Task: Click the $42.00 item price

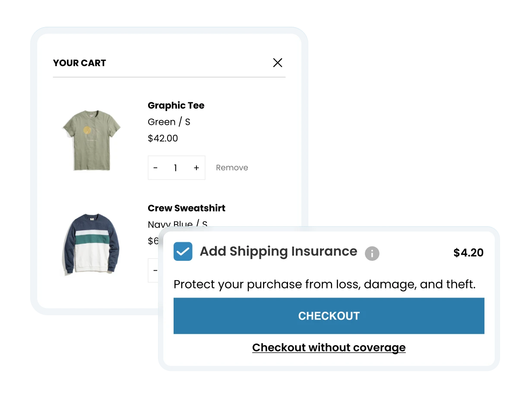Action: 163,138
